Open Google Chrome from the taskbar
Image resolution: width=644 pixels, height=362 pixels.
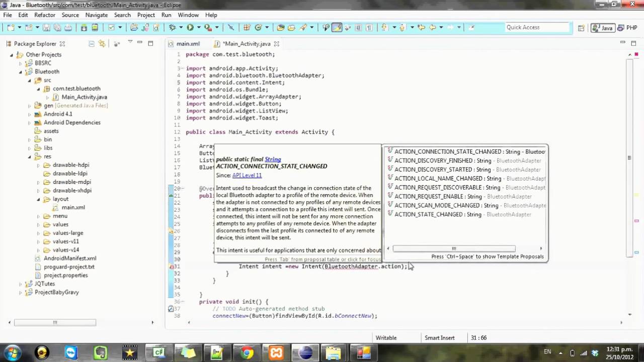pyautogui.click(x=247, y=353)
